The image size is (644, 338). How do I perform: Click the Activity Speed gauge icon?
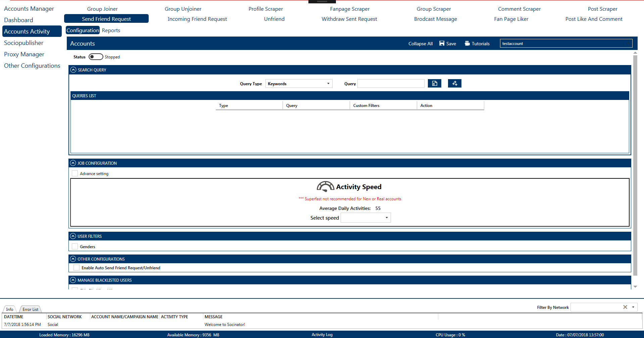pyautogui.click(x=325, y=186)
